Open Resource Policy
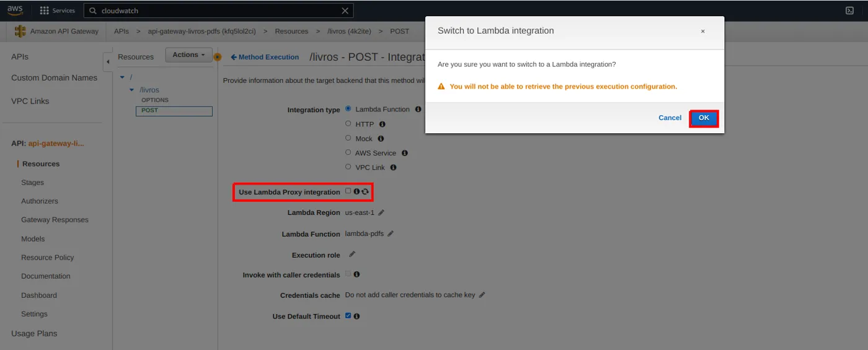The width and height of the screenshot is (868, 350). [x=47, y=258]
